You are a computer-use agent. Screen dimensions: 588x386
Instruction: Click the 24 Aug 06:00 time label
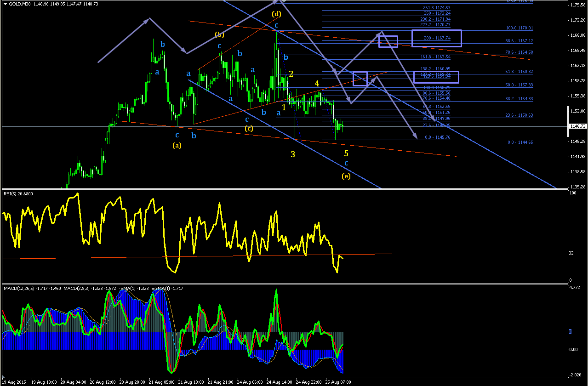(250, 382)
